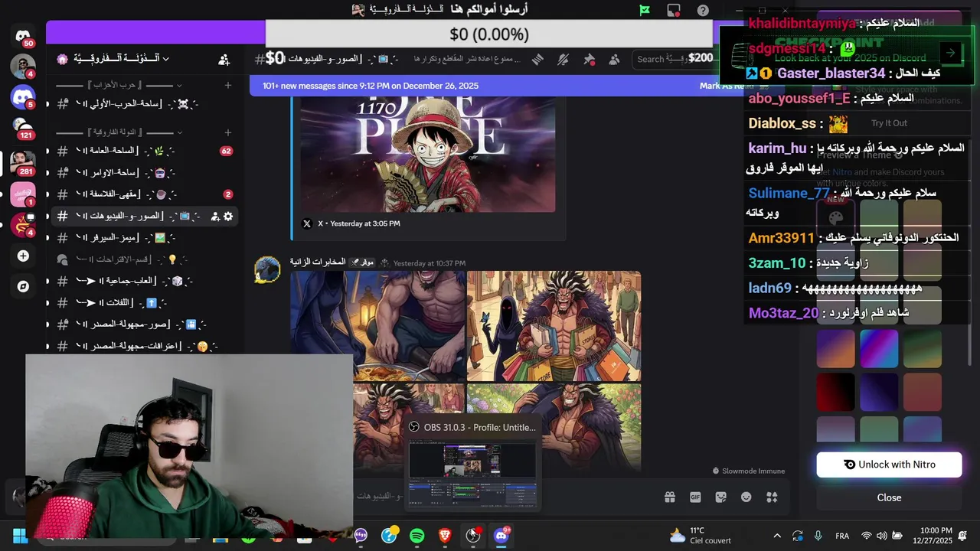Open channel ساحة-الحرب-الأولي
The width and height of the screenshot is (980, 551).
145,103
